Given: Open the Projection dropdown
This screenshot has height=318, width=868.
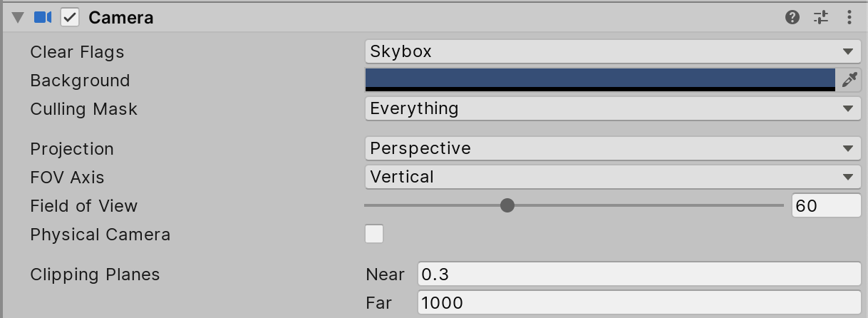Looking at the screenshot, I should click(x=613, y=148).
